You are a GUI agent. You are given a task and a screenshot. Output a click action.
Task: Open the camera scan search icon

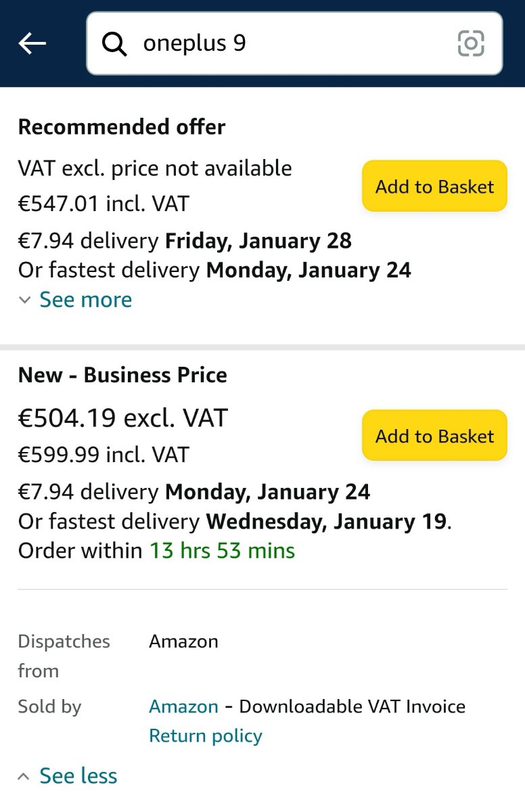(x=471, y=44)
